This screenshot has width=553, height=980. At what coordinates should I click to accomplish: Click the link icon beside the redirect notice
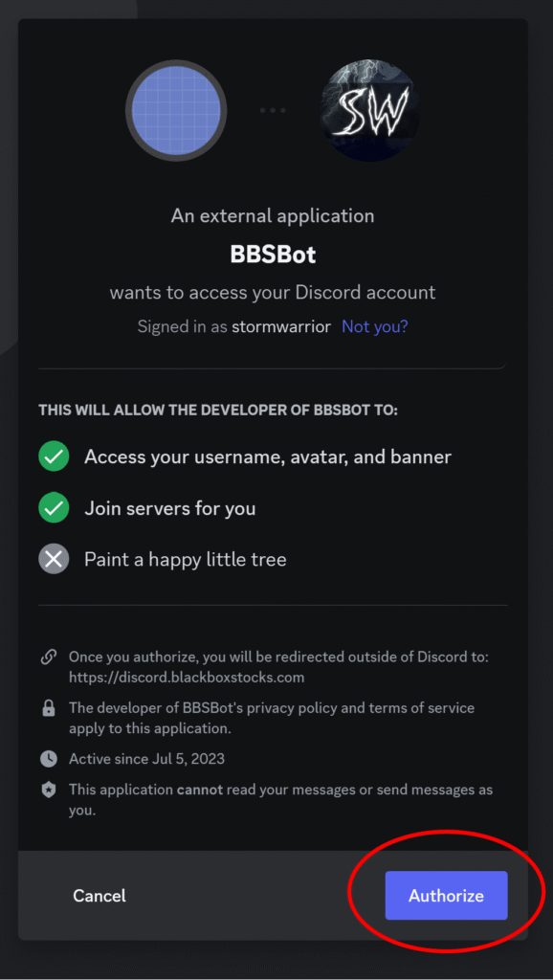(x=49, y=657)
